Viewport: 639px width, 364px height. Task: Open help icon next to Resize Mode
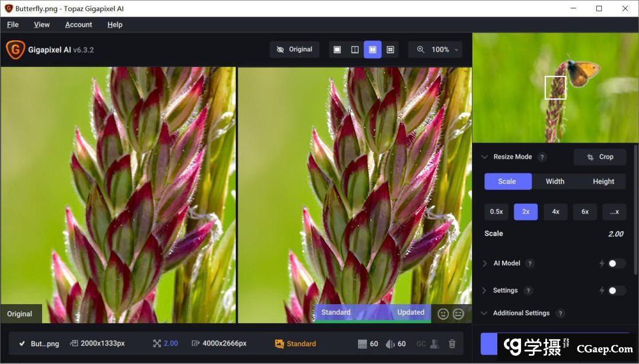(542, 157)
